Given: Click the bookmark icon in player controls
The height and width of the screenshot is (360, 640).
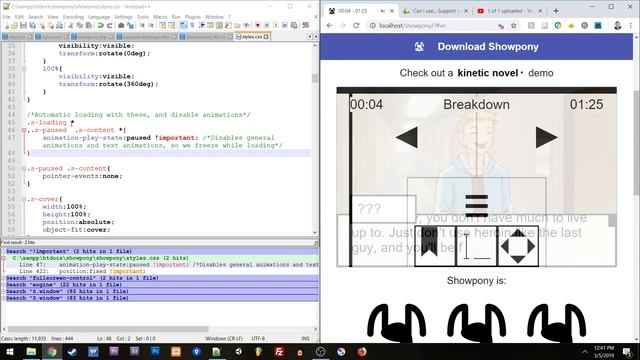Looking at the screenshot, I should 435,246.
